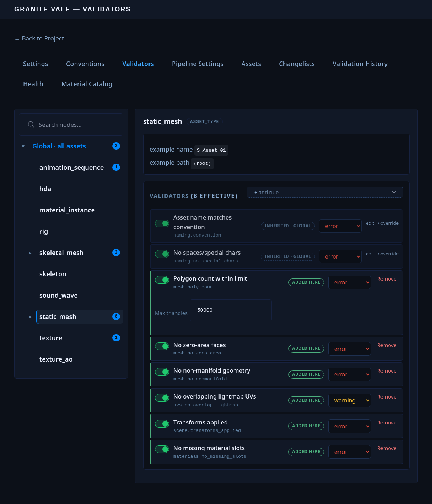432x504 pixels.
Task: Click the badge 1 on texture row
Action: 116,338
